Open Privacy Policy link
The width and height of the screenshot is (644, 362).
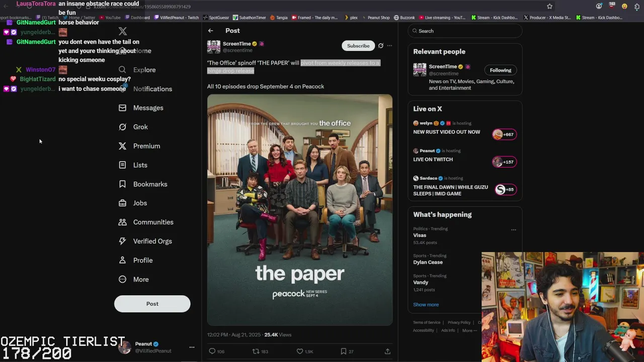coord(459,323)
